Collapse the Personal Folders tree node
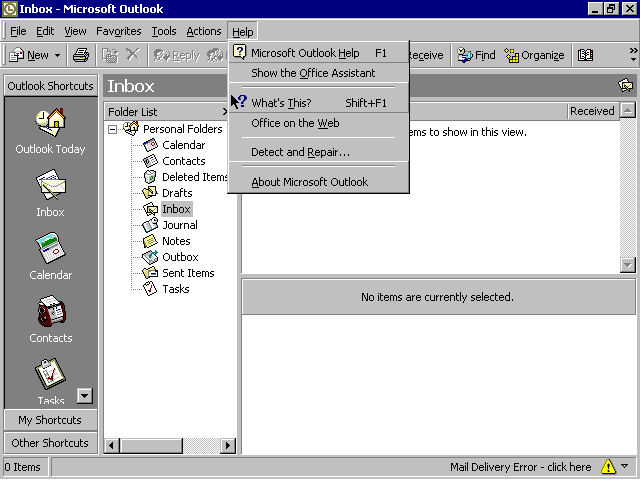Viewport: 640px width, 480px height. [112, 129]
